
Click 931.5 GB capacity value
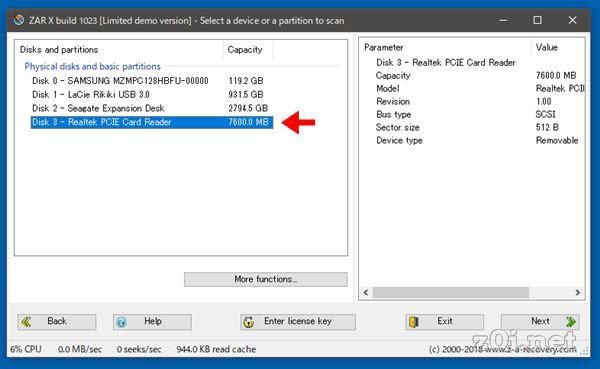pyautogui.click(x=246, y=95)
